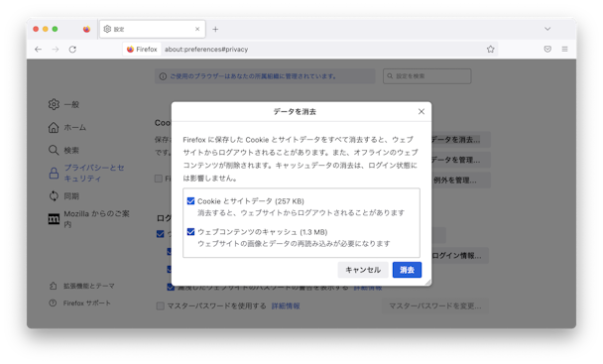Image resolution: width=603 pixels, height=364 pixels.
Task: Open プライバシーとセキュリティ category
Action: pyautogui.click(x=87, y=174)
